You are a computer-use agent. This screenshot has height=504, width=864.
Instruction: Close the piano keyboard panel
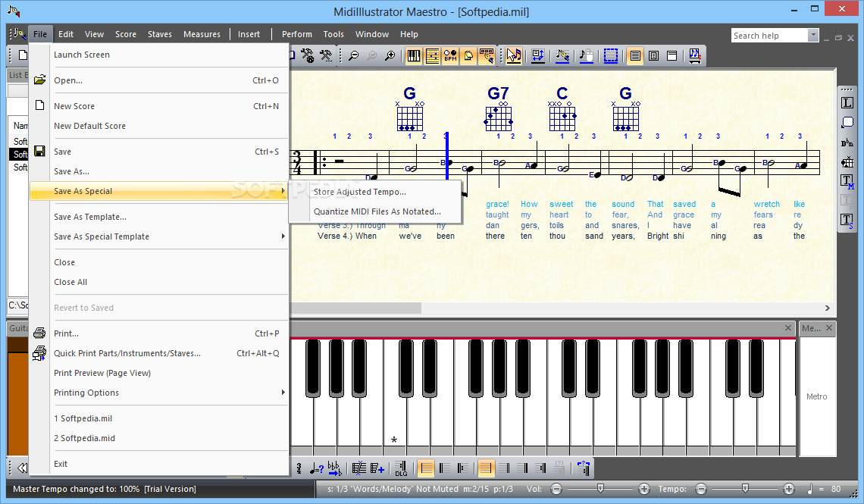coord(788,327)
